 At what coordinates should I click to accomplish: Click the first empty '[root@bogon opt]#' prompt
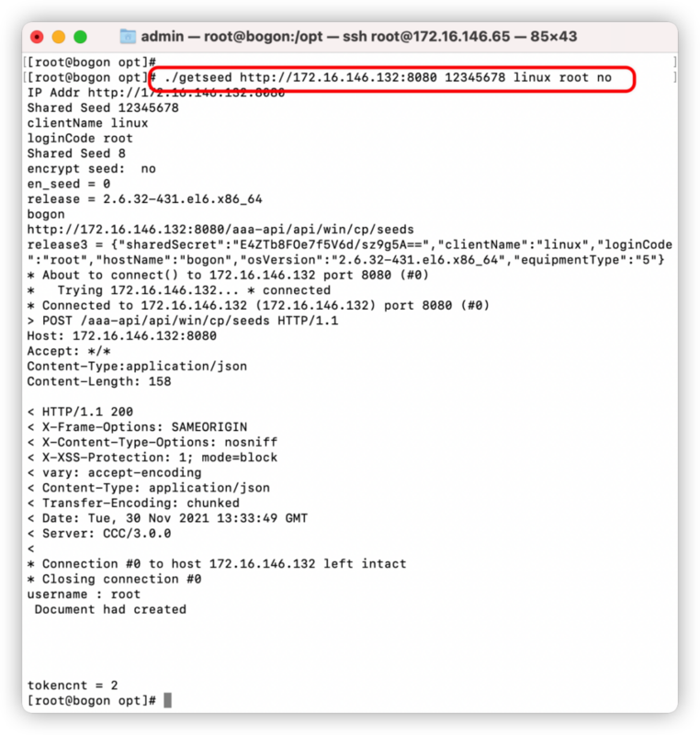point(91,62)
